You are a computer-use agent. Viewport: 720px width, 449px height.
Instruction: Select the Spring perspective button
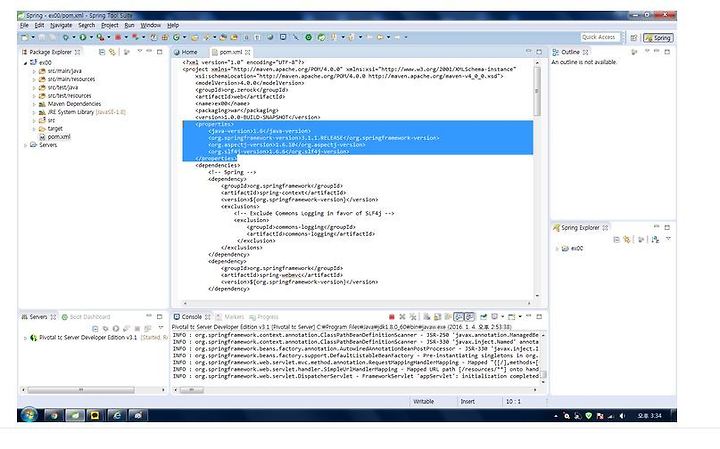click(658, 38)
